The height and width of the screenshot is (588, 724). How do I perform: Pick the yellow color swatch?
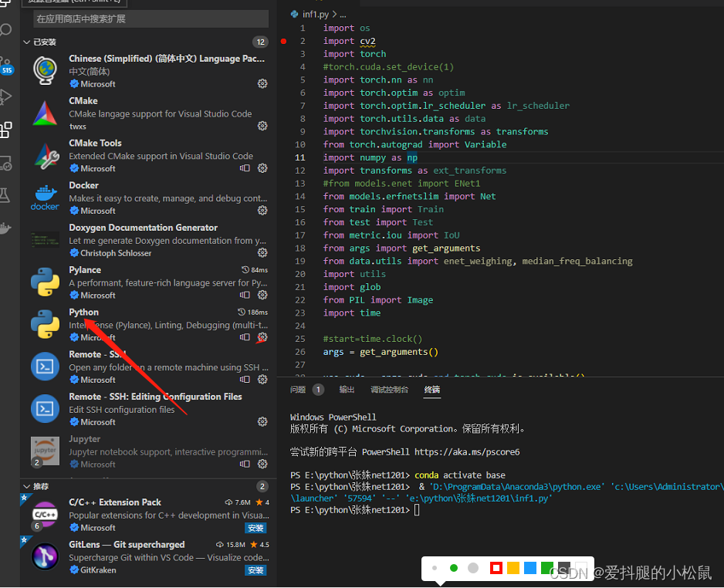click(x=513, y=568)
